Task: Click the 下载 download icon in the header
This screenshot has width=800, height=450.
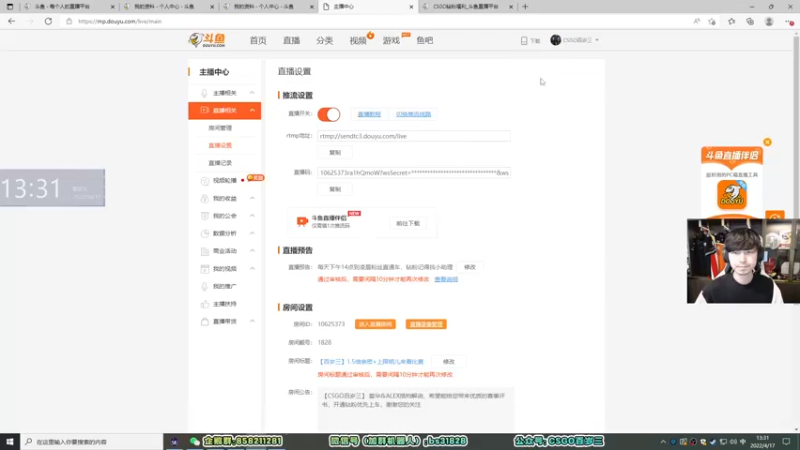Action: click(524, 40)
